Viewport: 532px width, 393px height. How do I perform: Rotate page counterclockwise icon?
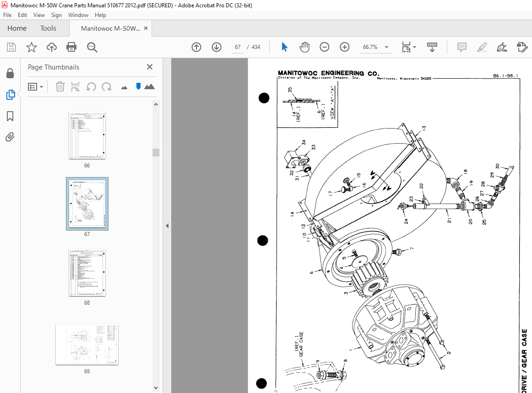click(91, 87)
